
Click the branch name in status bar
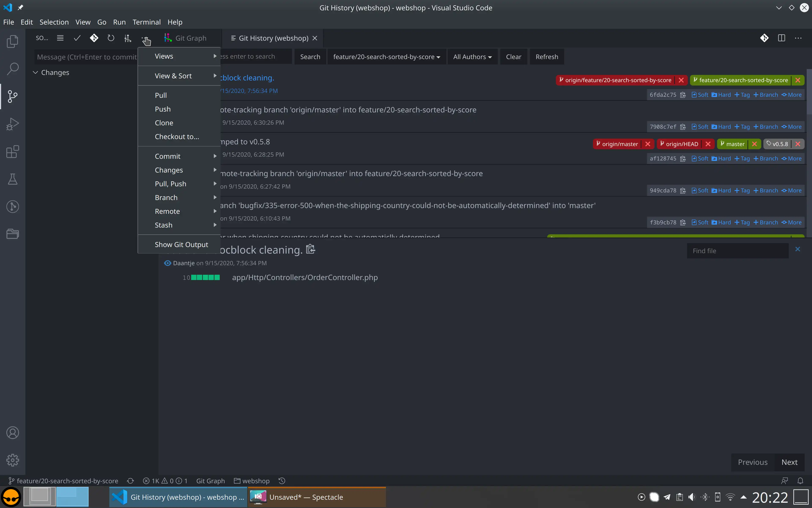tap(63, 481)
